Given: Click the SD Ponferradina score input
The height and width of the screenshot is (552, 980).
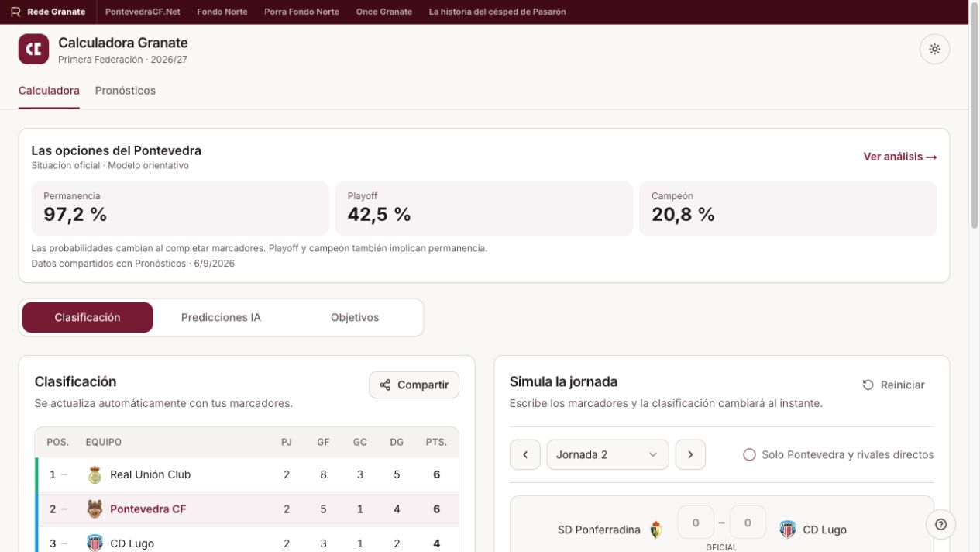Looking at the screenshot, I should (x=696, y=523).
